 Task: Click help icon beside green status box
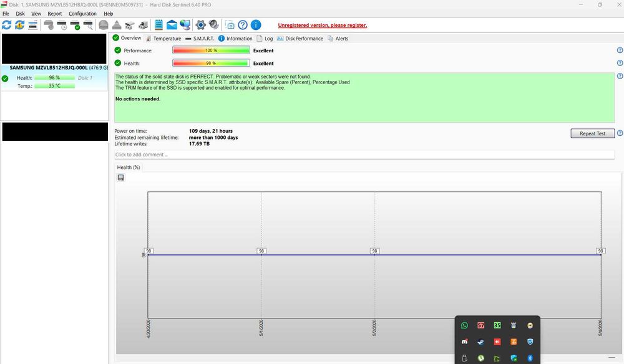pyautogui.click(x=620, y=76)
